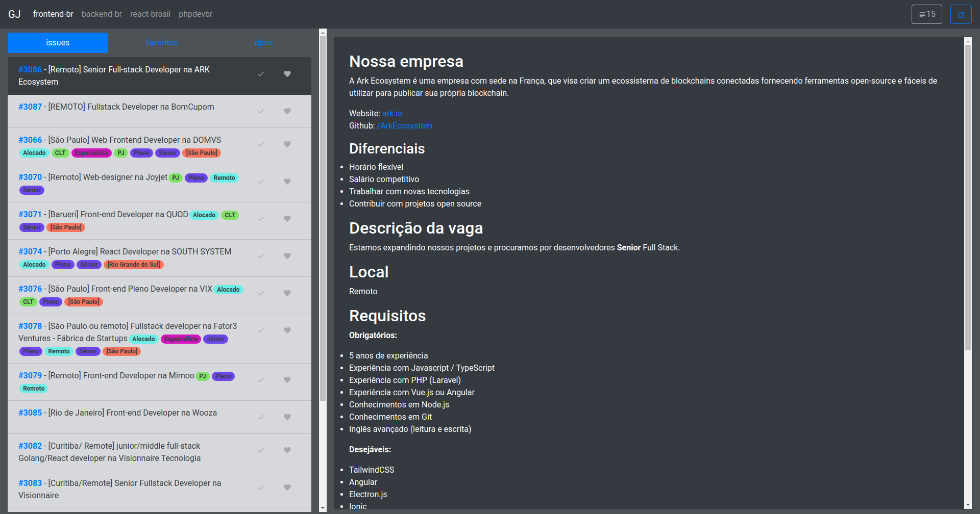Mark issue #3066 DOMVS as done

[261, 144]
